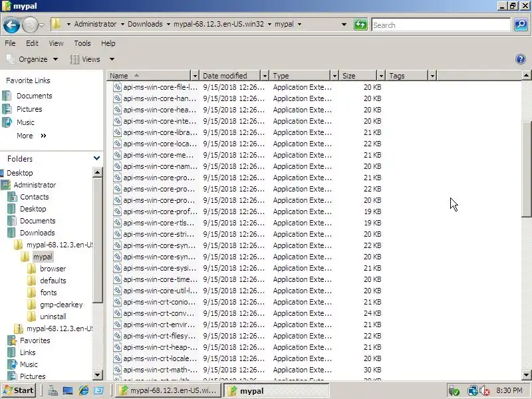Open the address bar history dropdown arrow
The height and width of the screenshot is (399, 532).
click(344, 25)
